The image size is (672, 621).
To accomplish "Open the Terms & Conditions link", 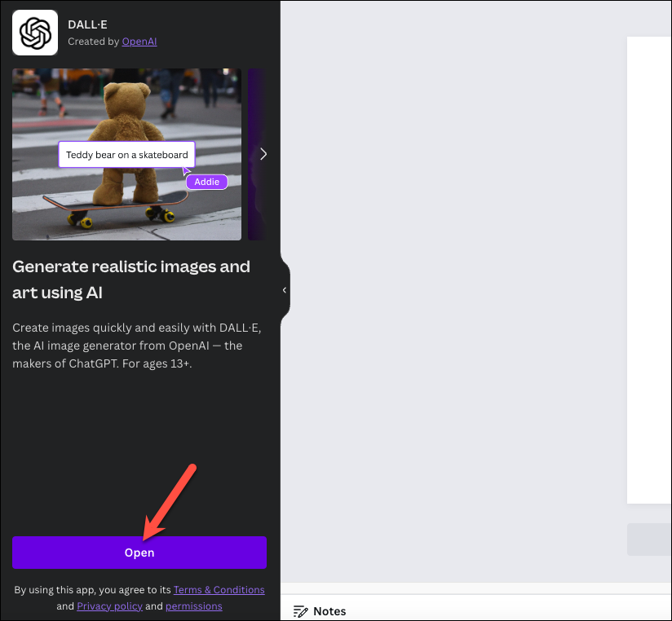I will point(219,590).
